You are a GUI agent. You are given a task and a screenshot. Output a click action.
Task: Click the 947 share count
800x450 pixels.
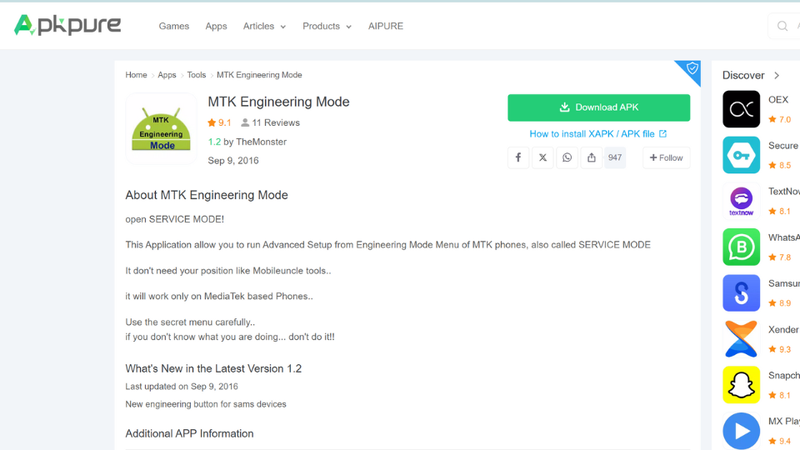(615, 158)
